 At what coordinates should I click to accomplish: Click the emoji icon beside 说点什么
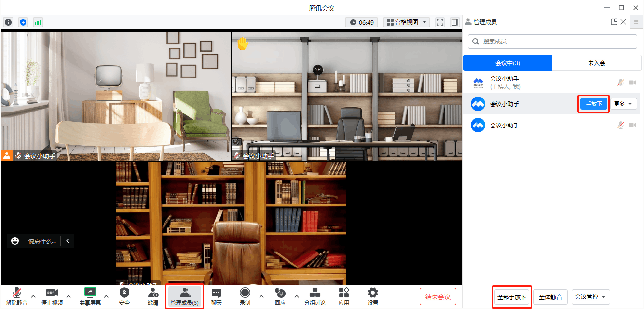pyautogui.click(x=15, y=241)
